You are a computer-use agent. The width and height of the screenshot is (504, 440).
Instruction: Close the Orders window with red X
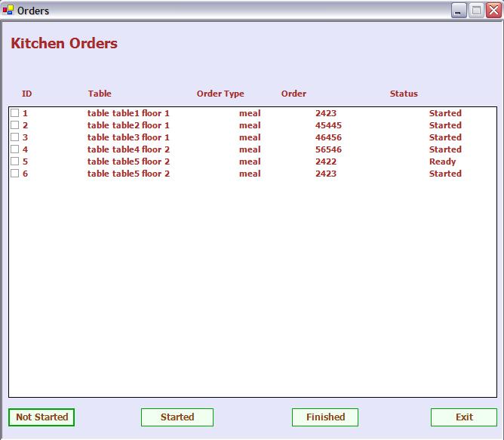point(493,11)
